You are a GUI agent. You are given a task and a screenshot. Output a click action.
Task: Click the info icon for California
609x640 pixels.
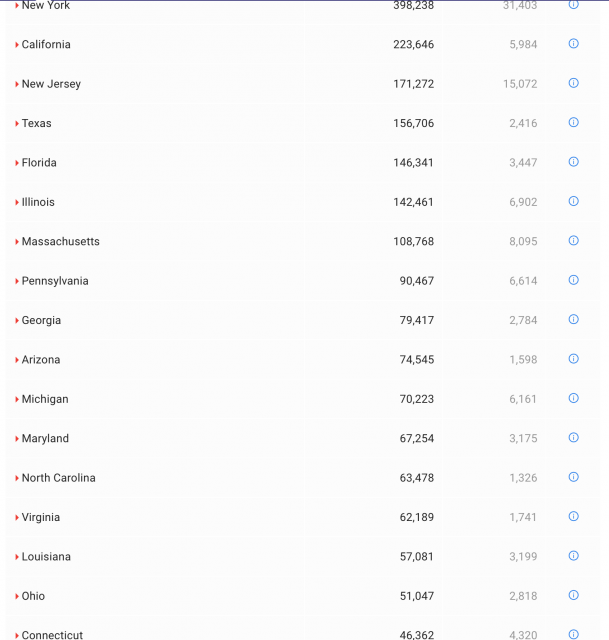pyautogui.click(x=573, y=44)
